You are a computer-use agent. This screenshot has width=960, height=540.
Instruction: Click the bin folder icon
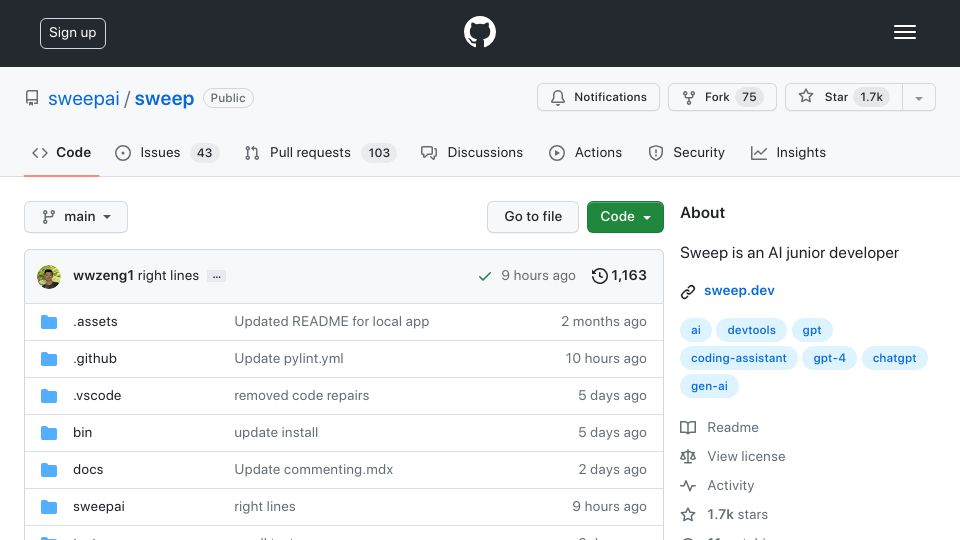coord(49,433)
